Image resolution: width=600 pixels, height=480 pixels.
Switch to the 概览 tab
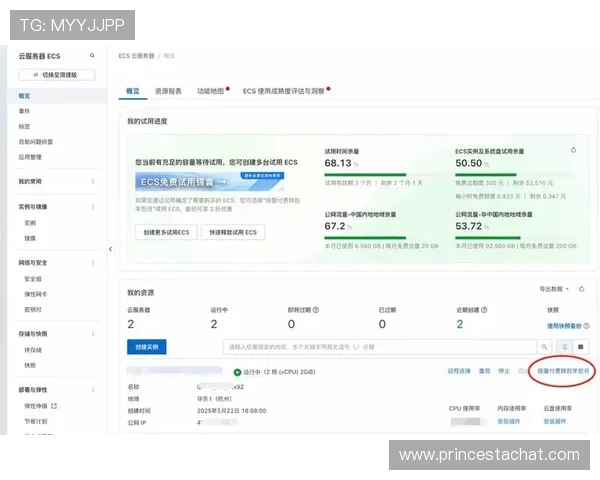click(x=133, y=91)
